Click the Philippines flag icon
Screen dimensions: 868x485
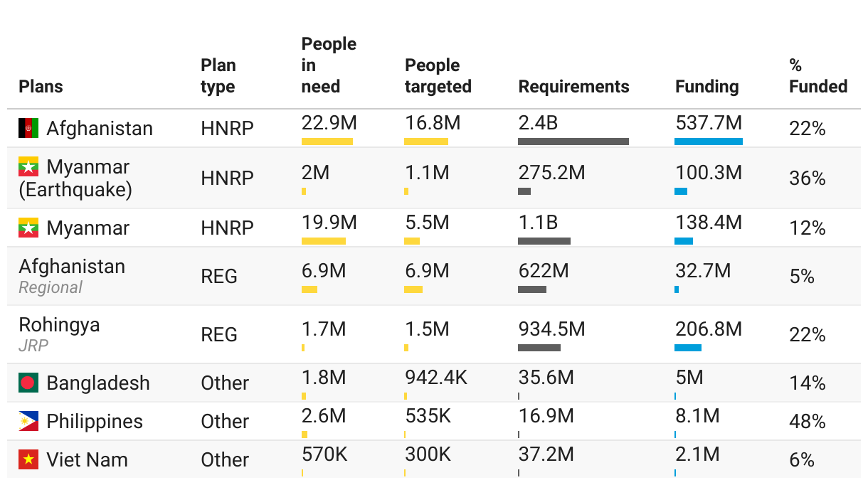28,421
